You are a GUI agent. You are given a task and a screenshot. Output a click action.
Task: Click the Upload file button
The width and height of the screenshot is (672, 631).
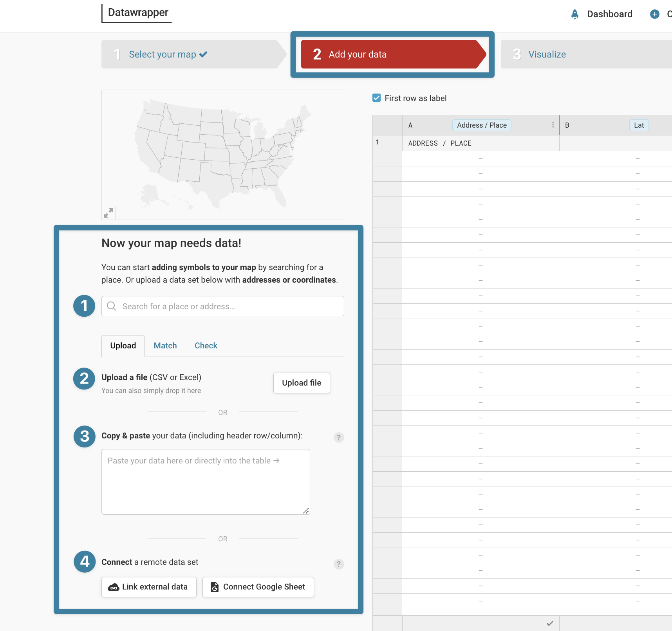coord(302,383)
